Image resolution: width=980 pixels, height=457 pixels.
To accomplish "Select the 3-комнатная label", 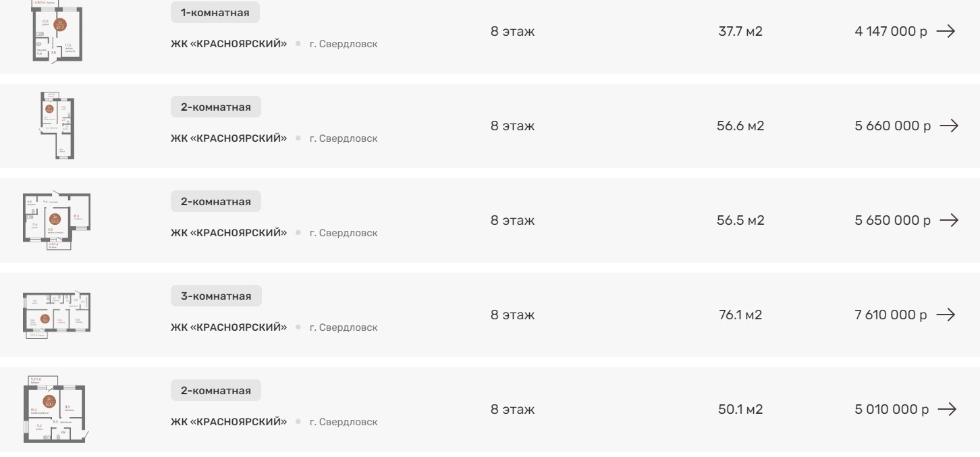I will (x=216, y=296).
